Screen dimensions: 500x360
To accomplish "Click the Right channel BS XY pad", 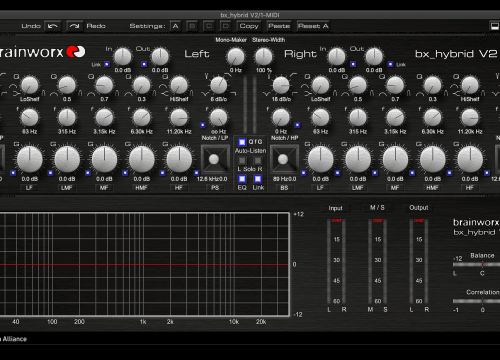I will 284,159.
